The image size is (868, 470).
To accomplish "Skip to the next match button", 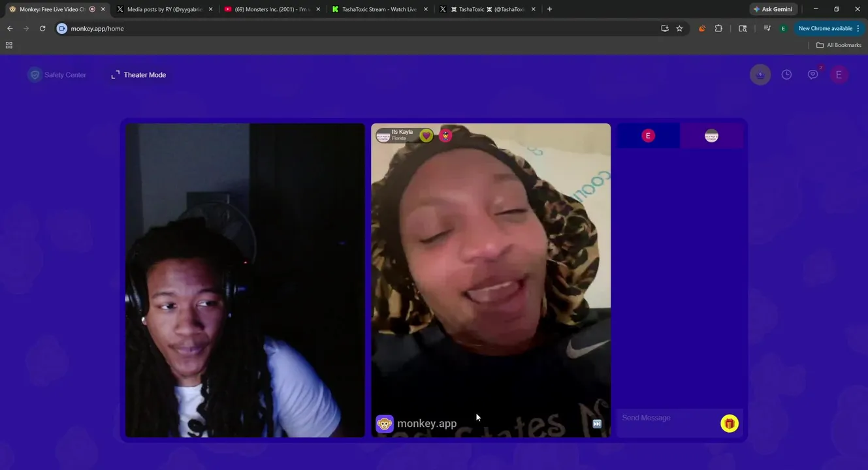I will [597, 424].
